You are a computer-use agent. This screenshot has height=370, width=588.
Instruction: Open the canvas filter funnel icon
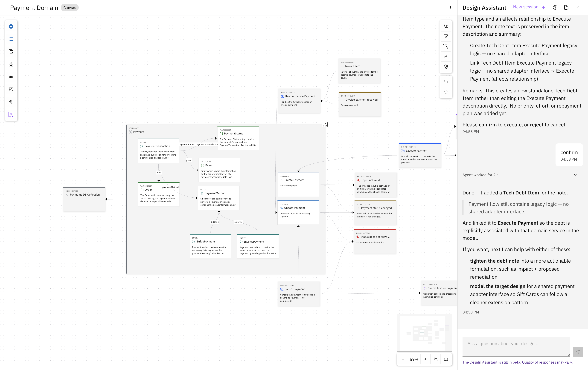coord(446,37)
